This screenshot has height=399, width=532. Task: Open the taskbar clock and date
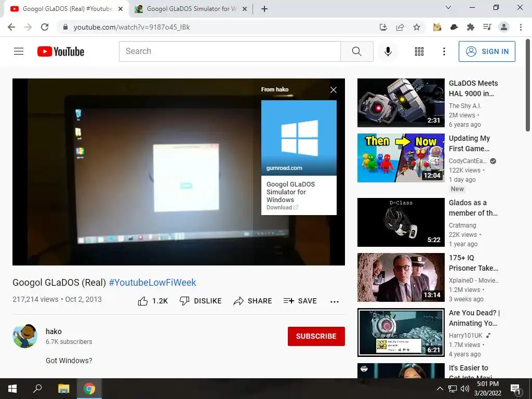tap(487, 389)
